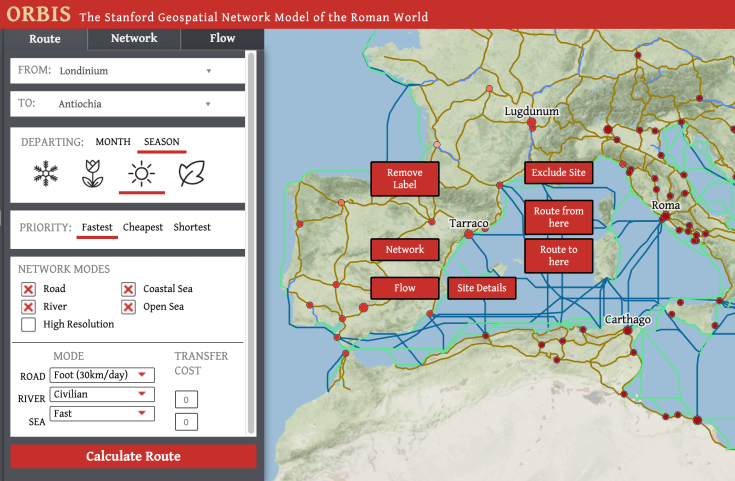Enable the High Resolution checkbox
This screenshot has width=735, height=481.
(x=29, y=324)
